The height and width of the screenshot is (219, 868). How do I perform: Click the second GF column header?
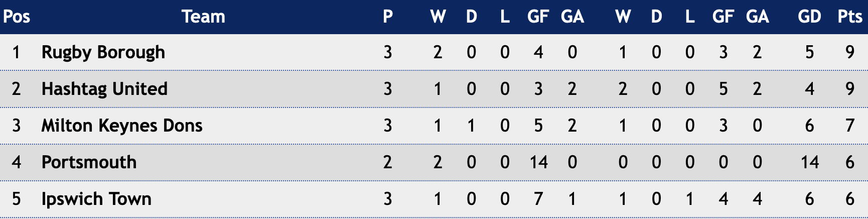point(723,17)
